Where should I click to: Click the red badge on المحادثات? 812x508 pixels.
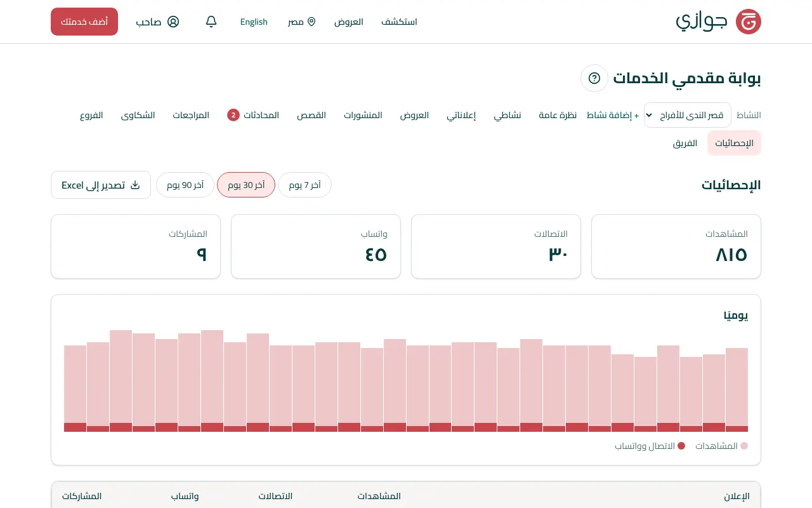tap(233, 115)
